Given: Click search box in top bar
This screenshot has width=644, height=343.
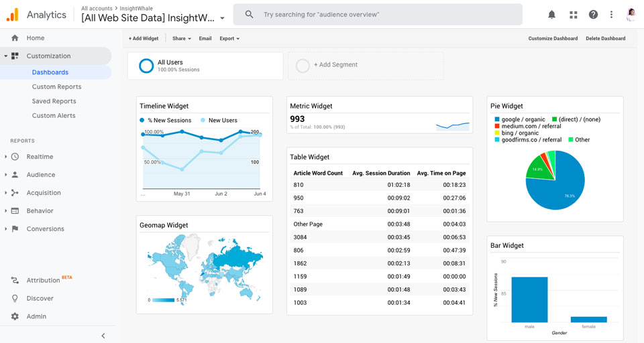Looking at the screenshot, I should click(378, 15).
